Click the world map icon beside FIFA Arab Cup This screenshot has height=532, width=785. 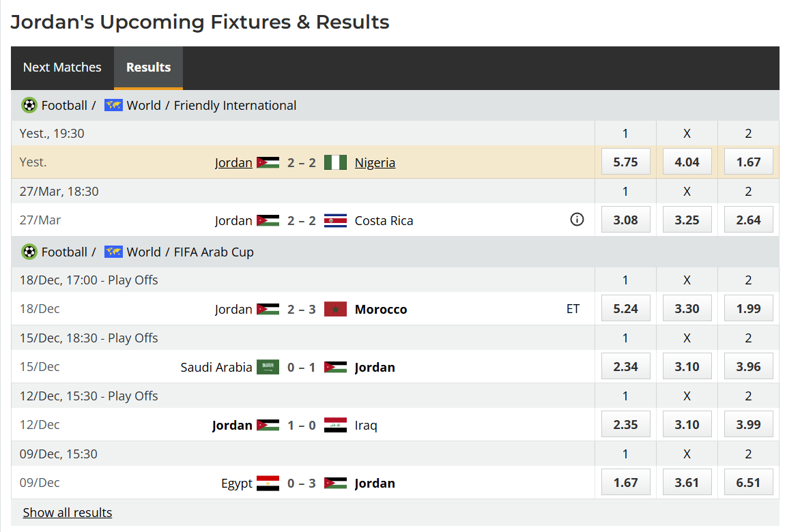[x=113, y=252]
